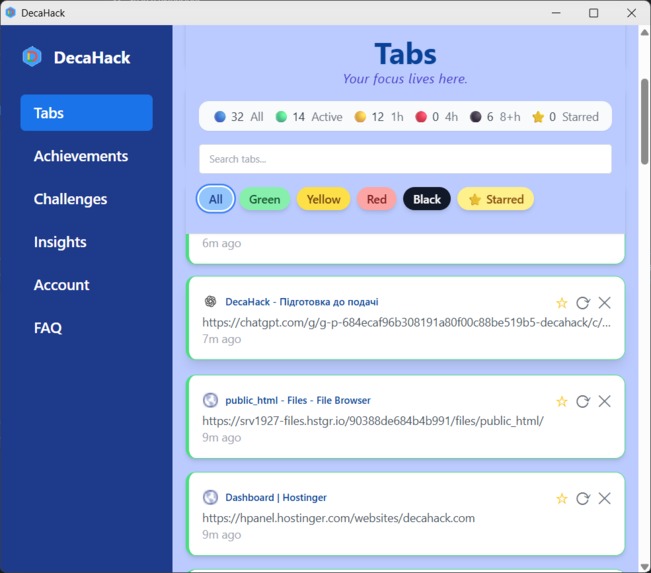Close the DecaHack Підготовка до подачі tab
This screenshot has width=651, height=573.
point(604,303)
